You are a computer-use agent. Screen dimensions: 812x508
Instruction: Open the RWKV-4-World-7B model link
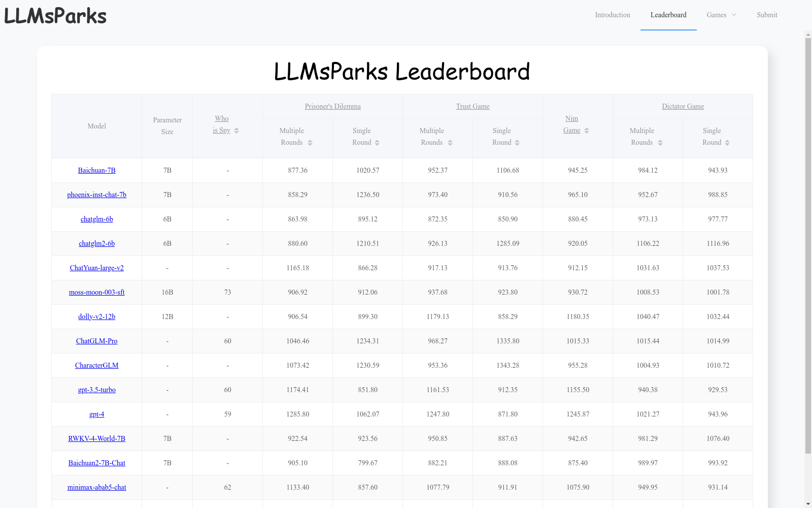point(97,438)
